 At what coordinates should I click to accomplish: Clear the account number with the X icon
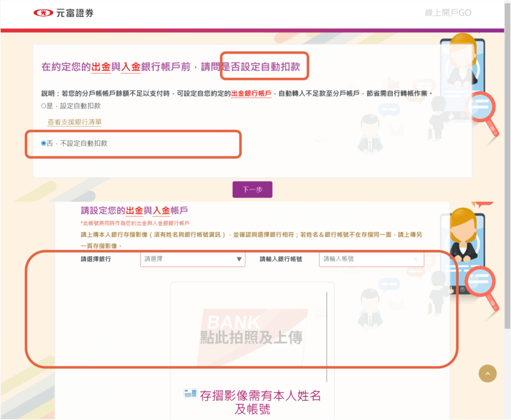point(417,259)
